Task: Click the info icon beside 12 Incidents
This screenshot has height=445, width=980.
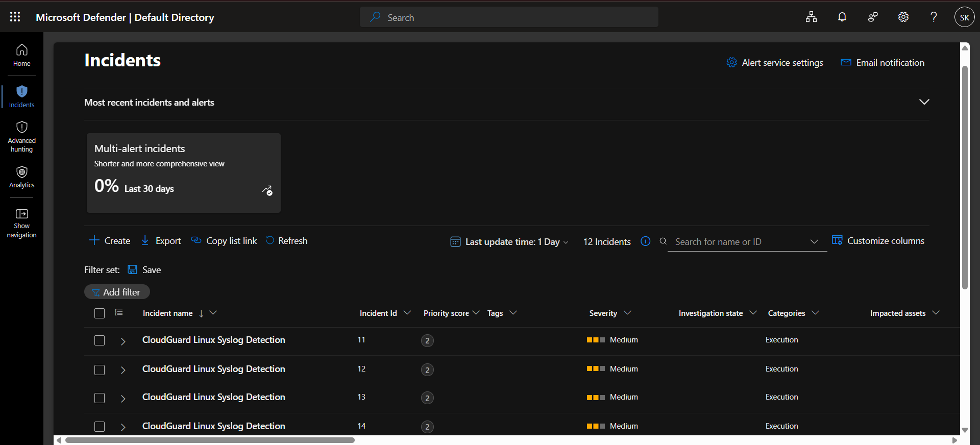Action: click(645, 241)
